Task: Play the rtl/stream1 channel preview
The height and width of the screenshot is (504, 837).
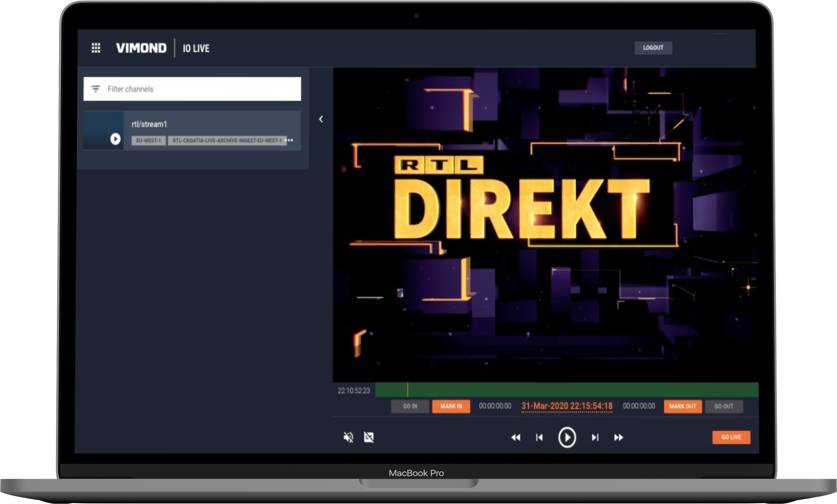Action: [115, 139]
